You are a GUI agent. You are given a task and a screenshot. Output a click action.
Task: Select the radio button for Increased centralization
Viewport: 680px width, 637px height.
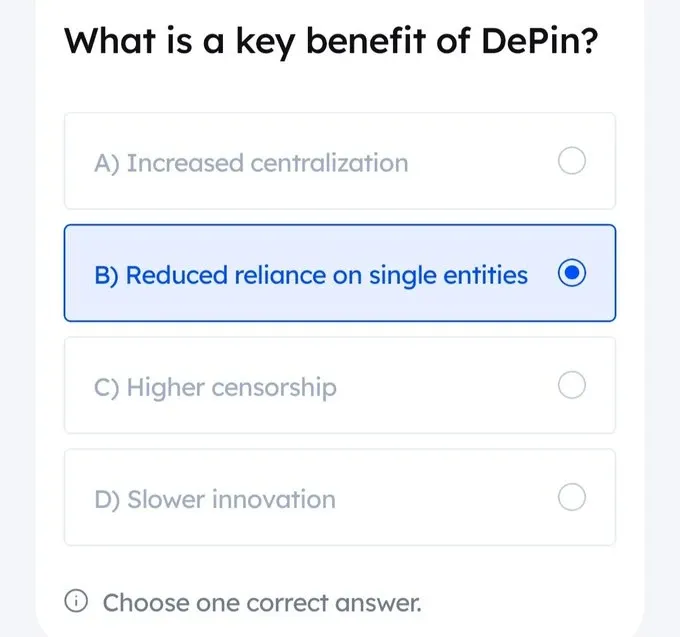571,161
